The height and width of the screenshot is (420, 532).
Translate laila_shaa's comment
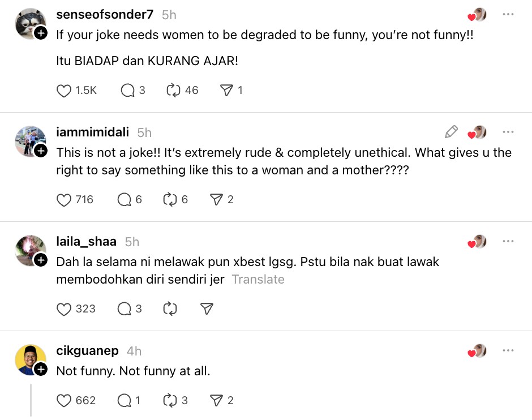pos(258,280)
